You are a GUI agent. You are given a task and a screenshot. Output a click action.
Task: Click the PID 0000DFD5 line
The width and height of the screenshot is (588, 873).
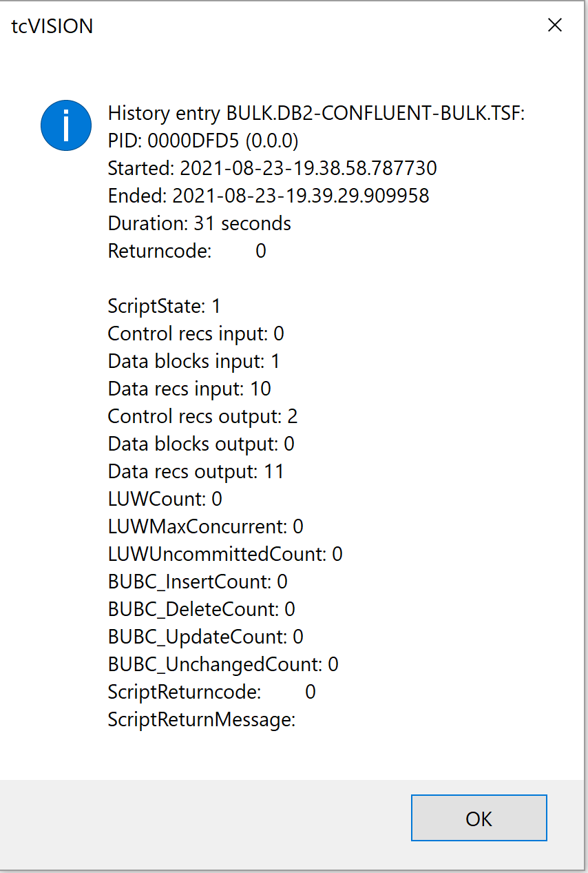coord(203,141)
